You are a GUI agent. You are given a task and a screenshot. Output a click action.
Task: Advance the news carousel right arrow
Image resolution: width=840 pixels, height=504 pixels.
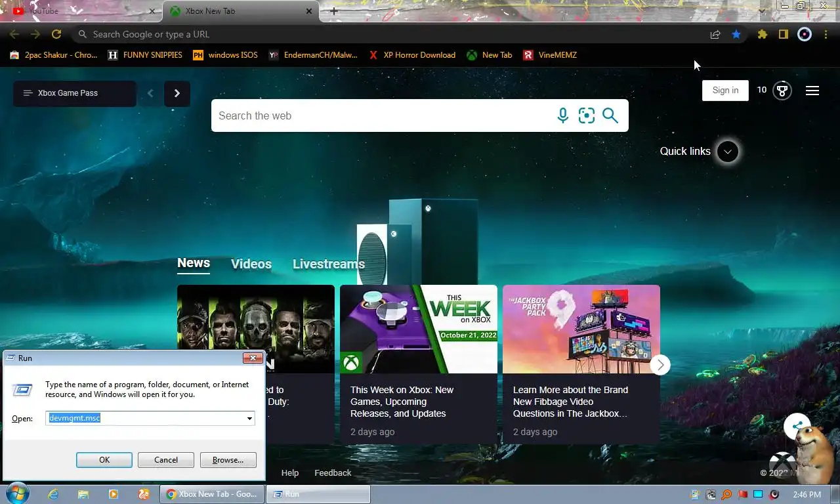click(660, 365)
